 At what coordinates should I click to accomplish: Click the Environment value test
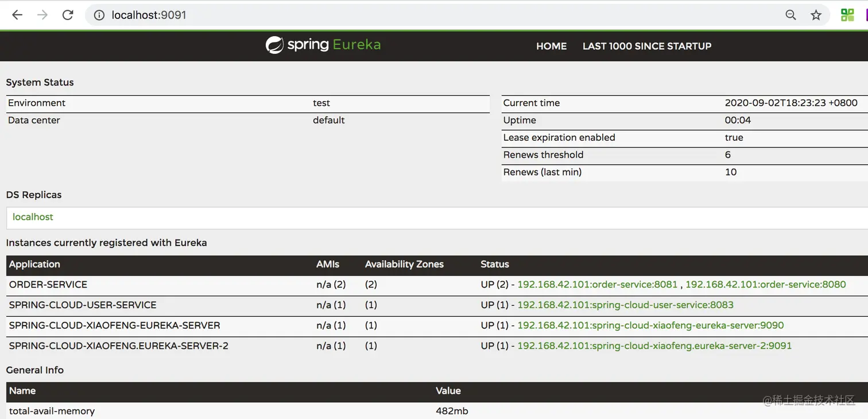pyautogui.click(x=321, y=103)
